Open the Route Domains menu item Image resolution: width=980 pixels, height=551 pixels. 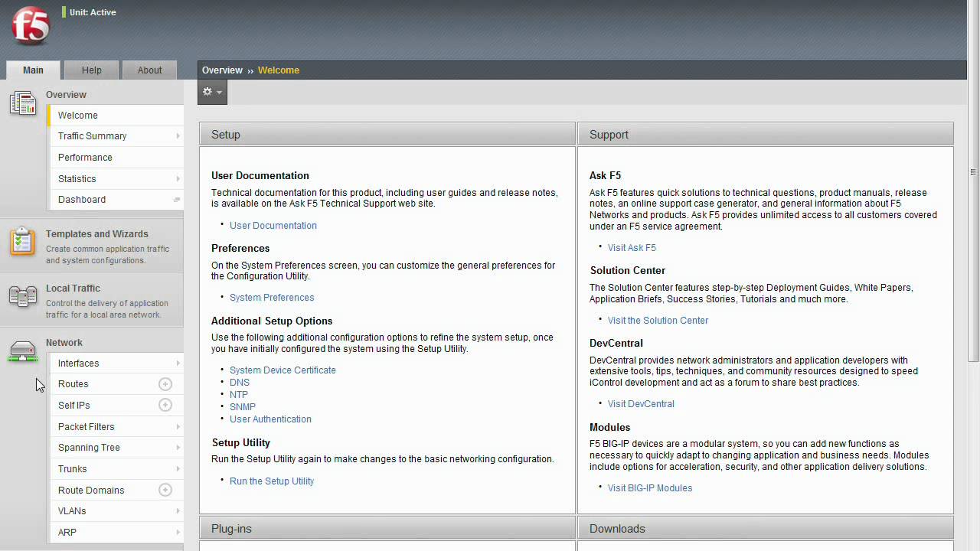pyautogui.click(x=115, y=491)
